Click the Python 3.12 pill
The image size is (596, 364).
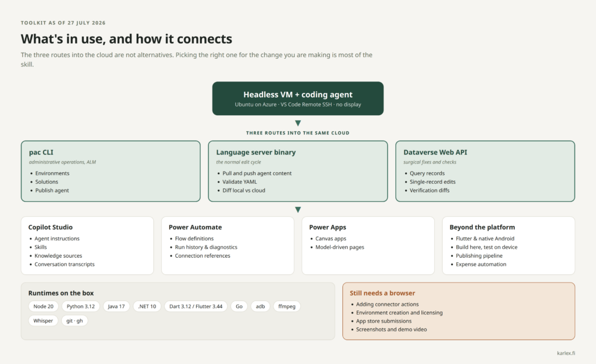point(80,306)
